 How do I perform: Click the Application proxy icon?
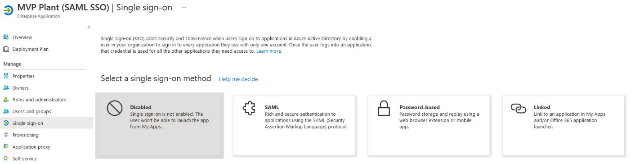point(6,146)
